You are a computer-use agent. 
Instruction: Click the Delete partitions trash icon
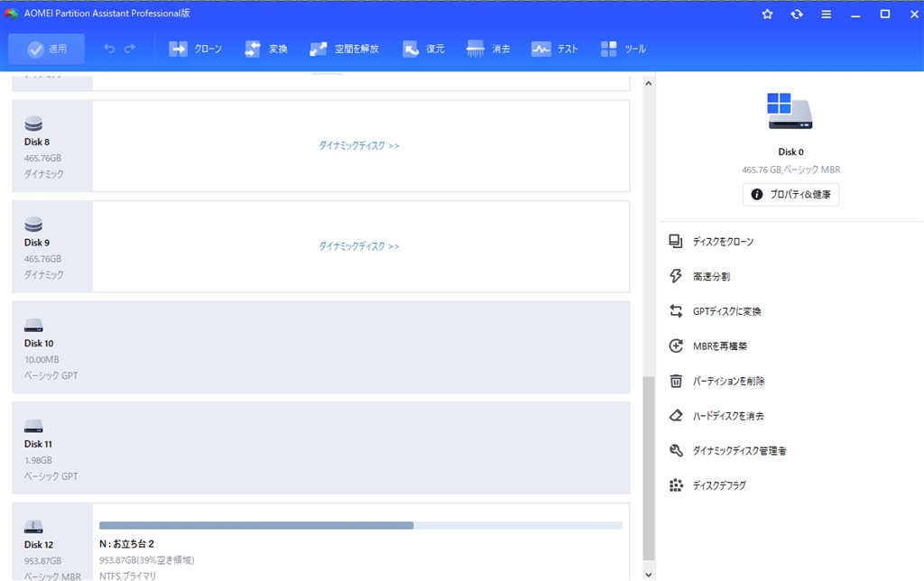[x=676, y=381]
